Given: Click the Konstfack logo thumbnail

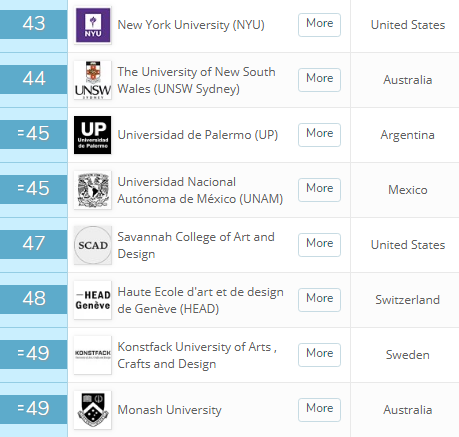Looking at the screenshot, I should [x=93, y=355].
